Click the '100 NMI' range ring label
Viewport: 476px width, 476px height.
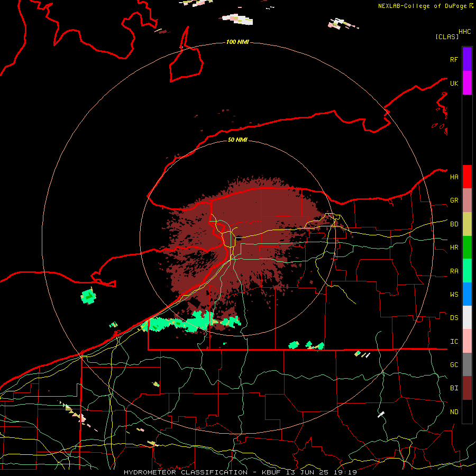(237, 42)
